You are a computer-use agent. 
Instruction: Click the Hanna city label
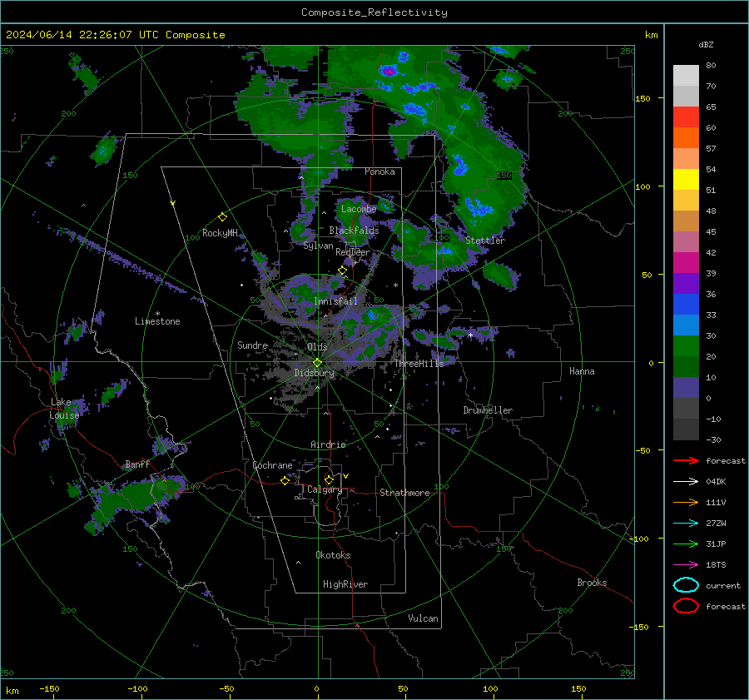pyautogui.click(x=582, y=371)
